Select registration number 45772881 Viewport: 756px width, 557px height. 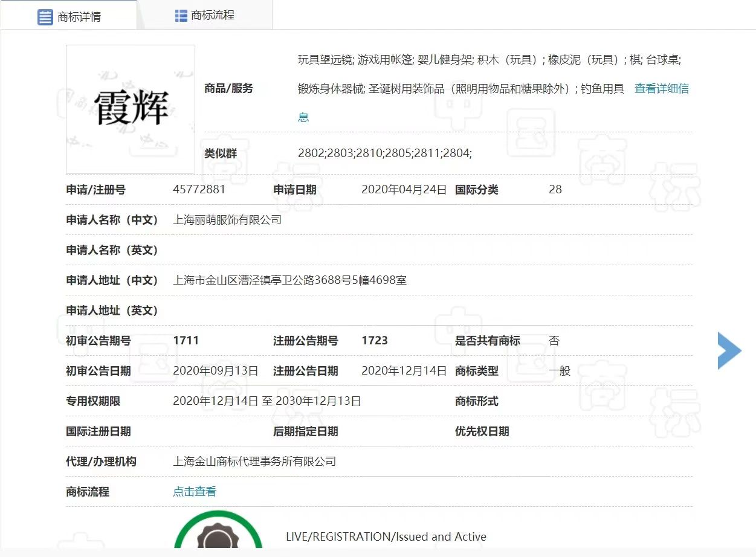199,190
